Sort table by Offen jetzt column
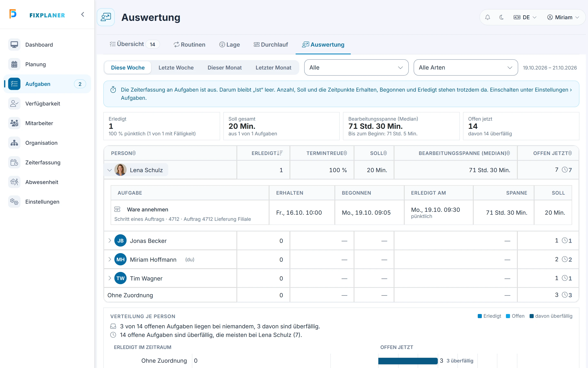Screen dimensions: 588x368 [x=552, y=153]
